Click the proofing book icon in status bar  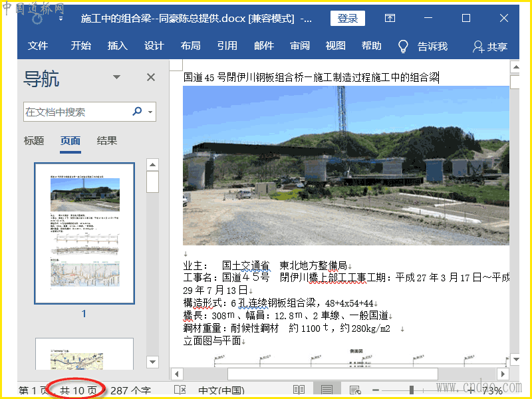pyautogui.click(x=180, y=390)
